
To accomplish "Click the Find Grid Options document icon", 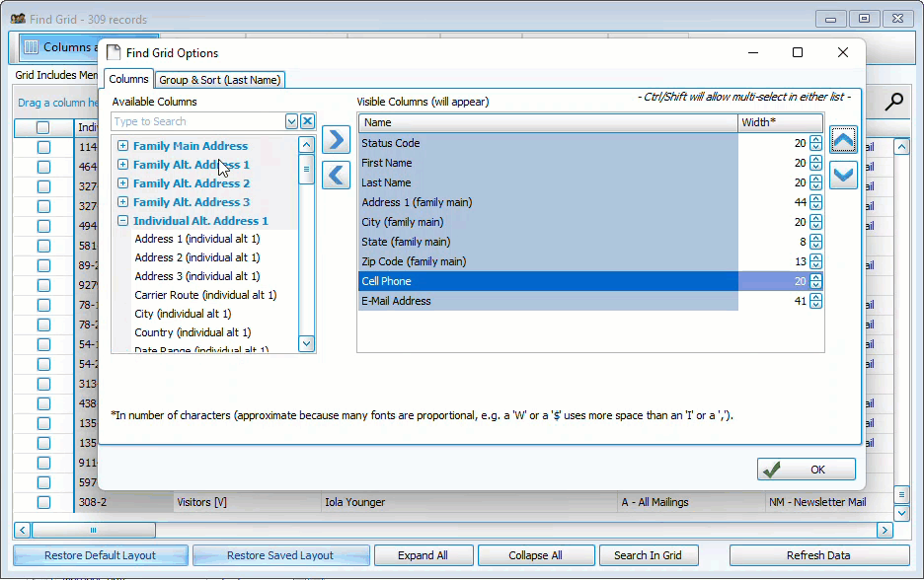I will pyautogui.click(x=114, y=53).
